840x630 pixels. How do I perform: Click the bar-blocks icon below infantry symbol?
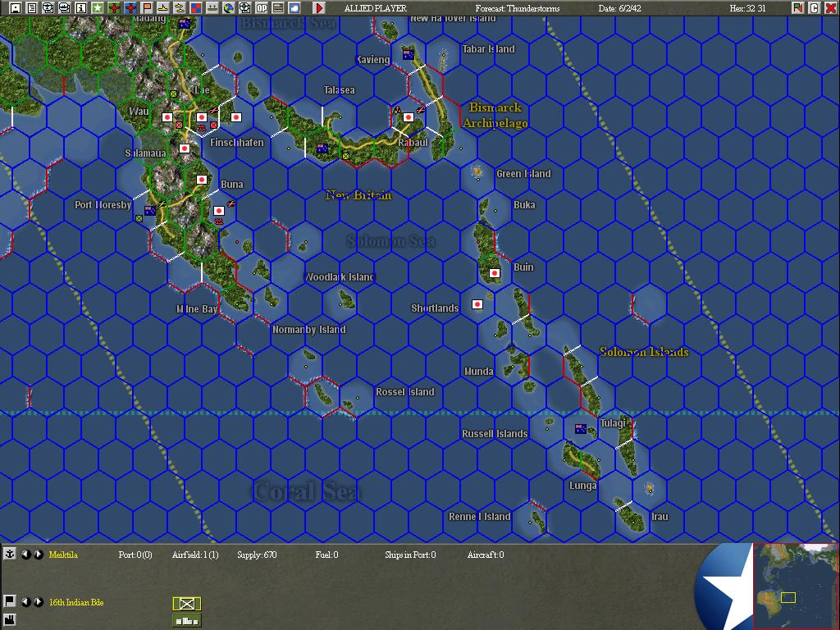point(186,620)
